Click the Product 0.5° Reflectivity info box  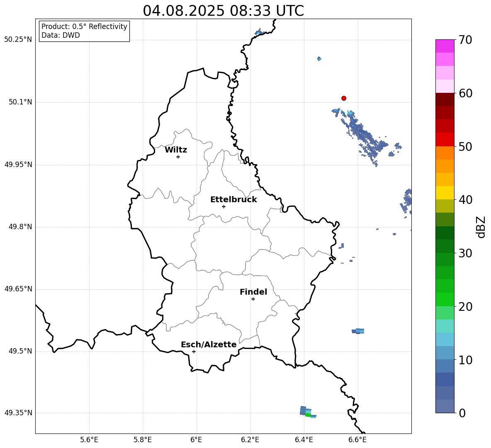(x=84, y=31)
